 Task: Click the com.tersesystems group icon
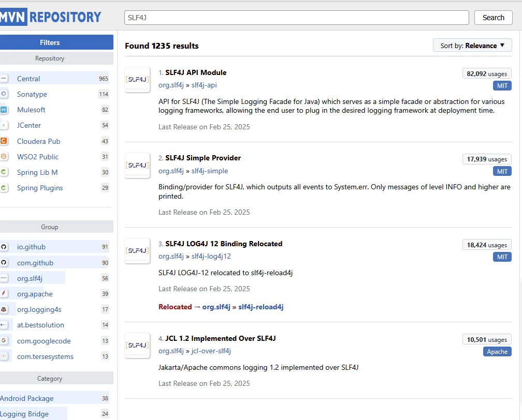click(x=4, y=356)
